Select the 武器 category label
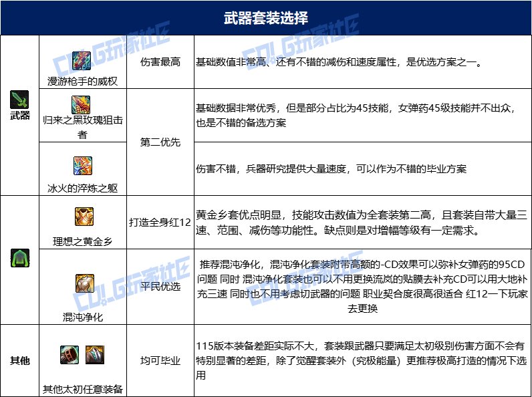Image resolution: width=532 pixels, height=397 pixels. 19,116
